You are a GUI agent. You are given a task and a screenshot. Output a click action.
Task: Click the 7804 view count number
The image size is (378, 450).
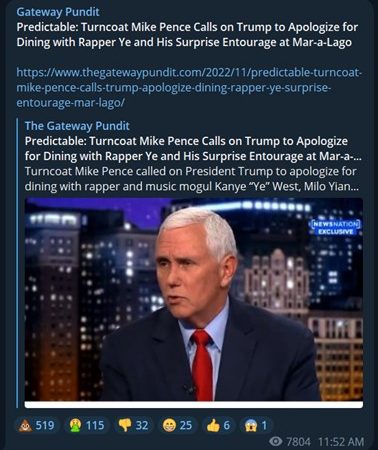pyautogui.click(x=299, y=442)
